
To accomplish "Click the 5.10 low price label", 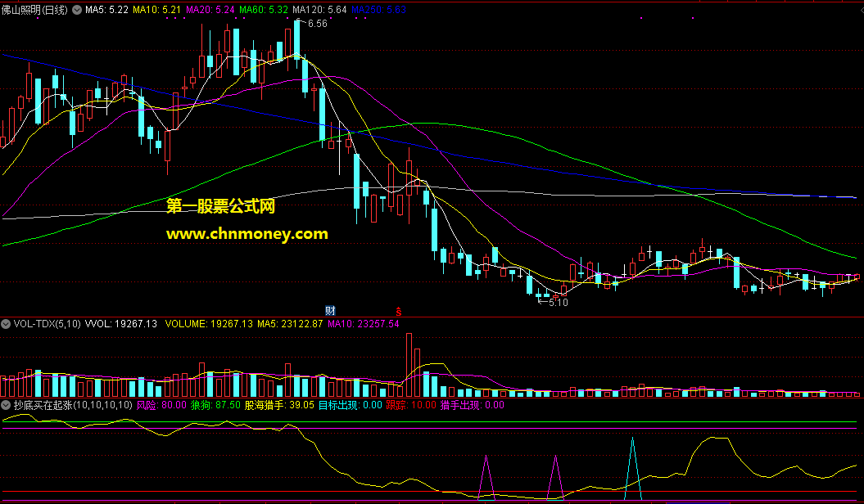I will (559, 302).
